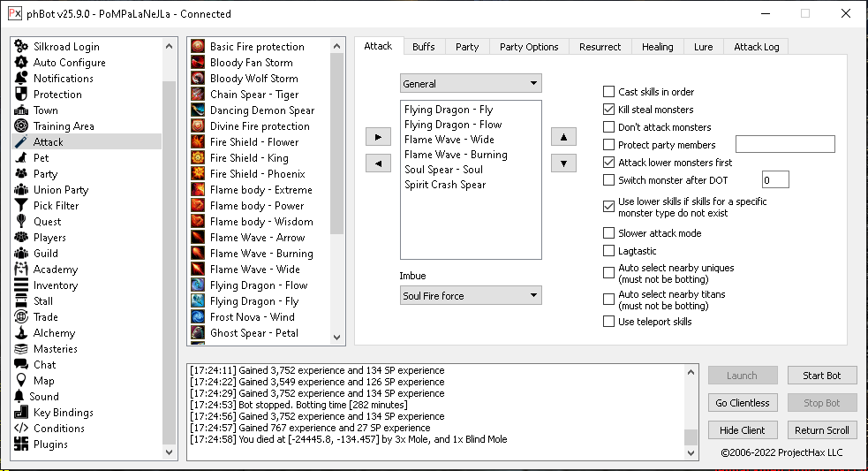Expand the Imbue Soul Fire force dropdown
The image size is (868, 471).
471,296
